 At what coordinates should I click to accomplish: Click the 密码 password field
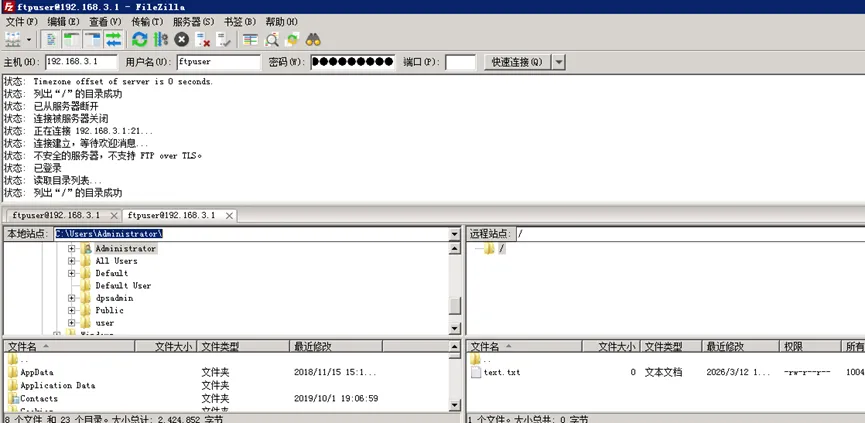(353, 62)
